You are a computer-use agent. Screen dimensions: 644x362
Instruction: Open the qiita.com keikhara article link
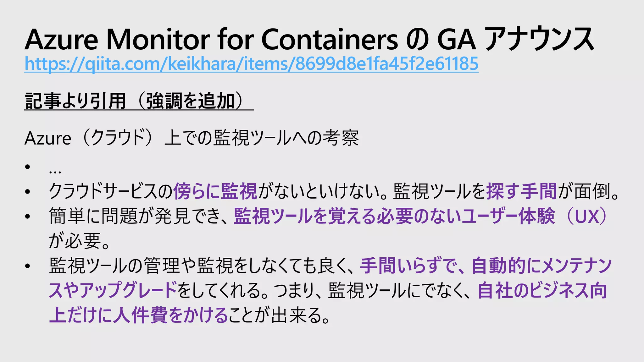(252, 64)
